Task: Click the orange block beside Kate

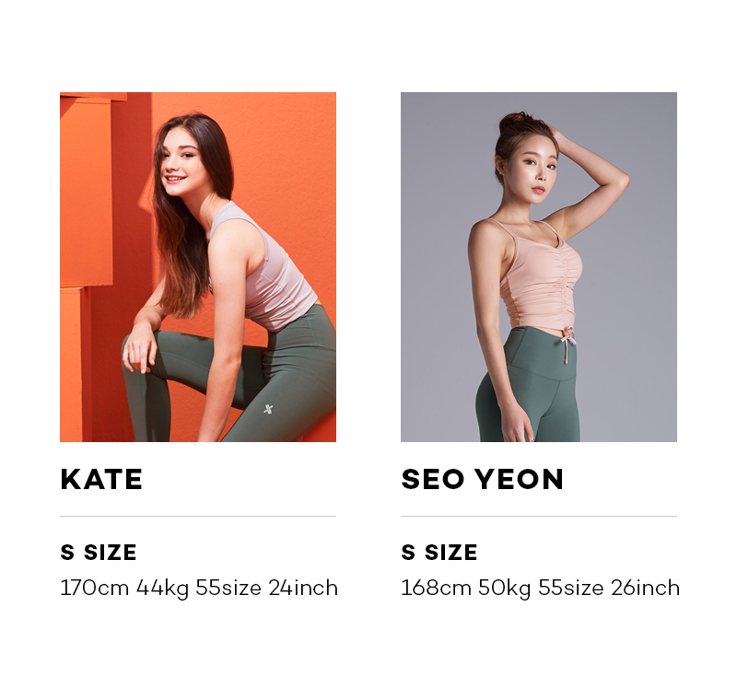Action: tap(86, 192)
